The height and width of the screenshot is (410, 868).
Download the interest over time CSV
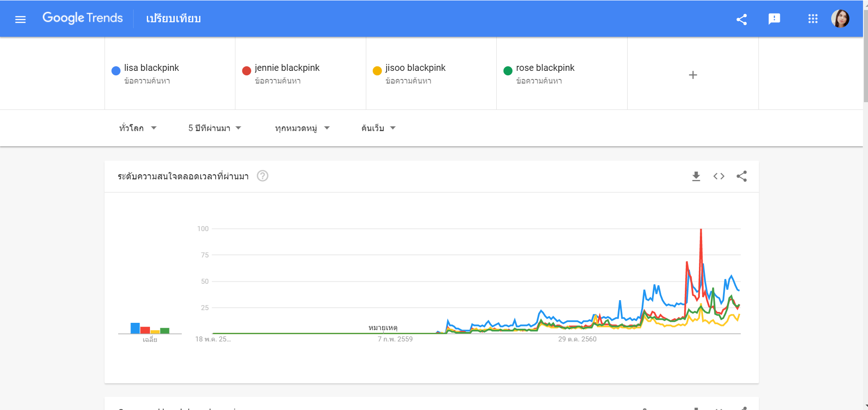coord(696,176)
